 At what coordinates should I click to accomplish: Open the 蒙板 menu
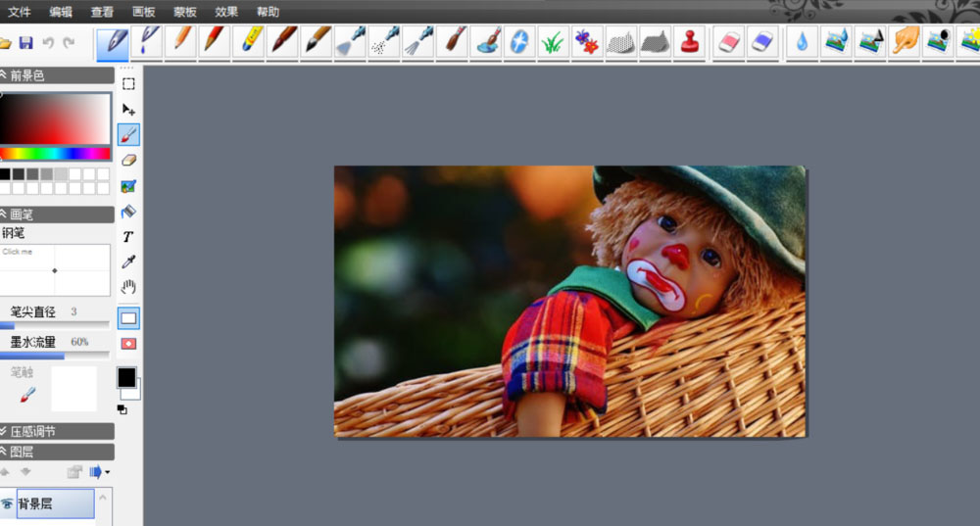185,12
